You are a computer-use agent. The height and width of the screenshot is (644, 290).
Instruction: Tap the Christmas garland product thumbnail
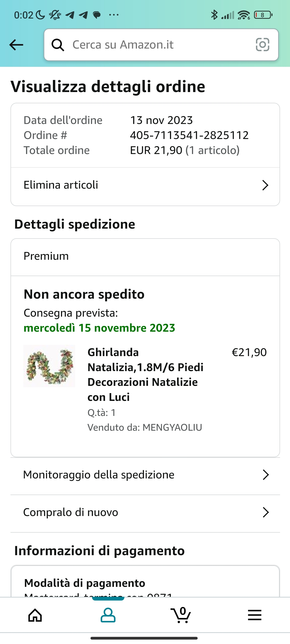point(49,366)
